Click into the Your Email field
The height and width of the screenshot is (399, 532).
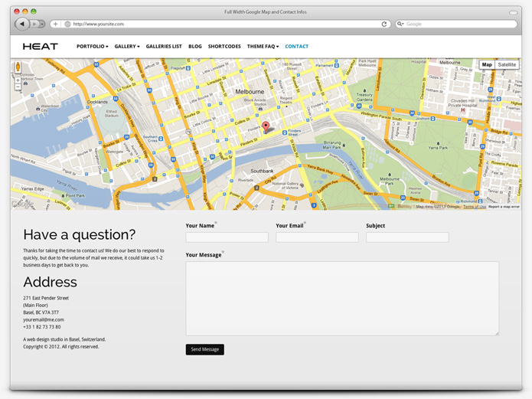pos(317,237)
